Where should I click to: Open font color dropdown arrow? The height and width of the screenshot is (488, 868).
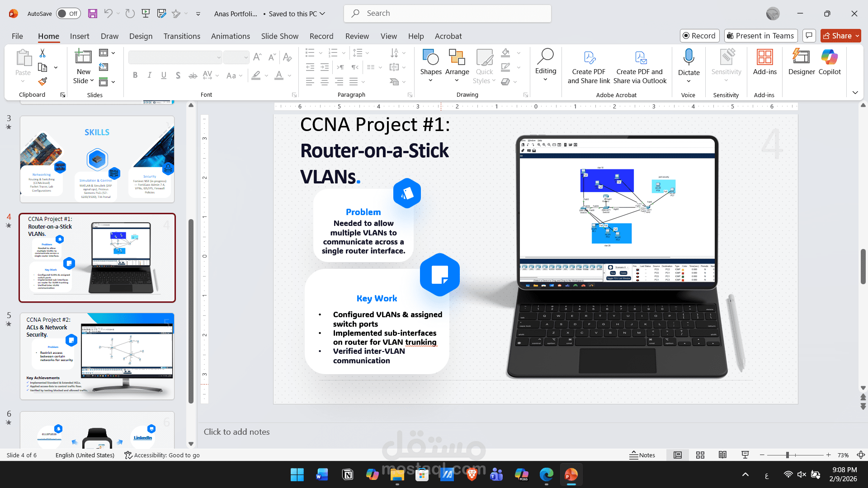pos(290,75)
